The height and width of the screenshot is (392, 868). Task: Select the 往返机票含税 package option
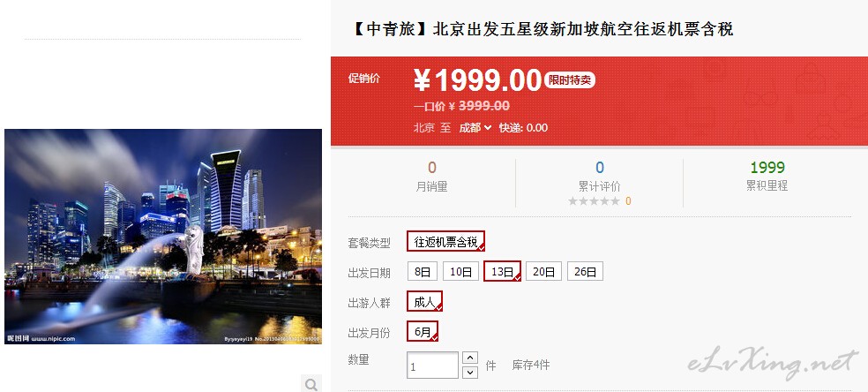pyautogui.click(x=445, y=241)
